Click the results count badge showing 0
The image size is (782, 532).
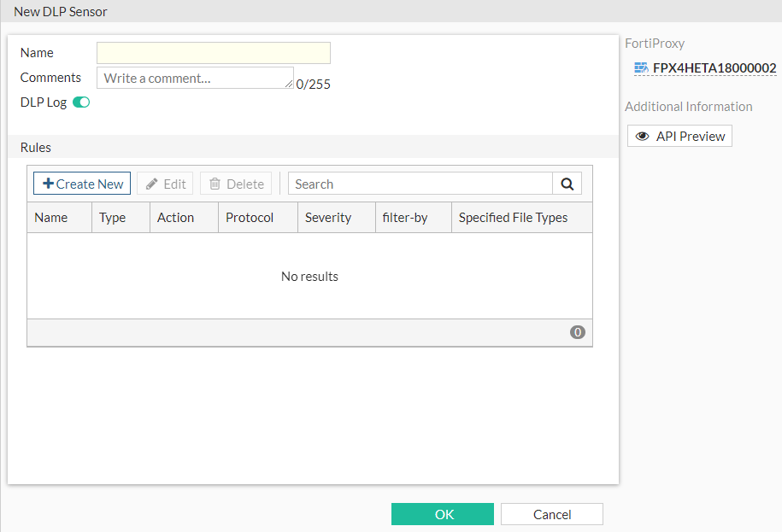click(577, 331)
